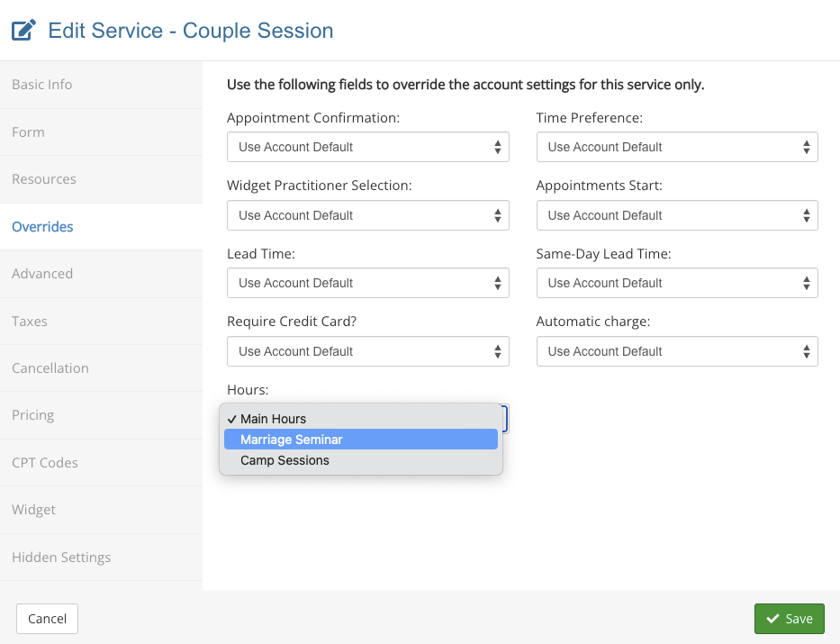
Task: Expand the Lead Time dropdown
Action: click(x=367, y=283)
